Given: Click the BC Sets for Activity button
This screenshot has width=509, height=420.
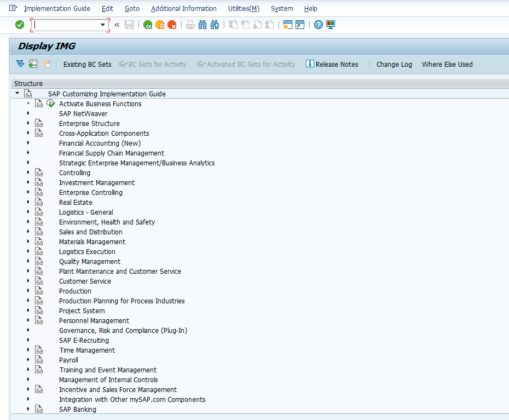Looking at the screenshot, I should (153, 64).
